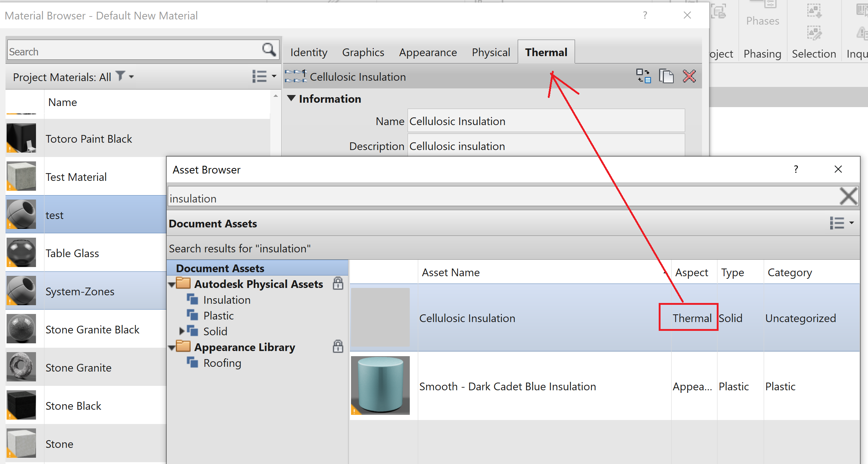Select the Thermal tab
Image resolution: width=868 pixels, height=464 pixels.
546,52
